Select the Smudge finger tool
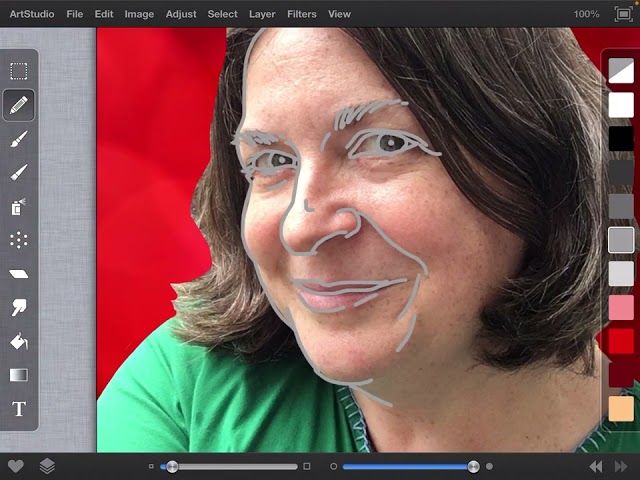 tap(19, 308)
